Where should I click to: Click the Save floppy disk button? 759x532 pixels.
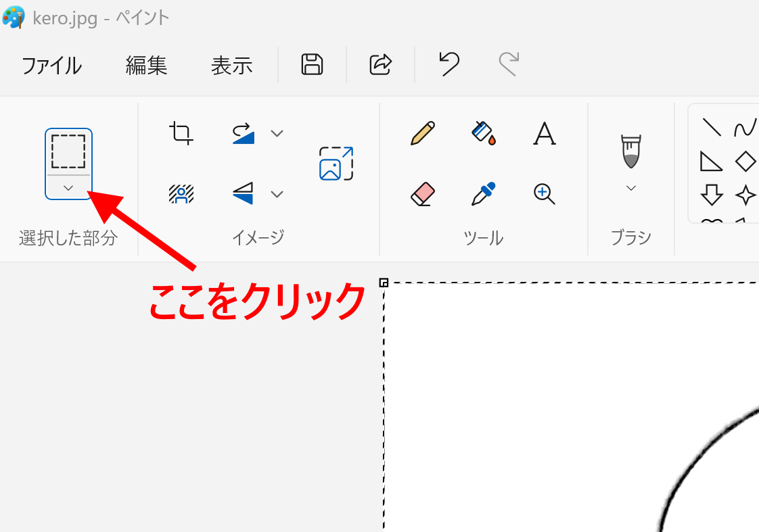[312, 65]
